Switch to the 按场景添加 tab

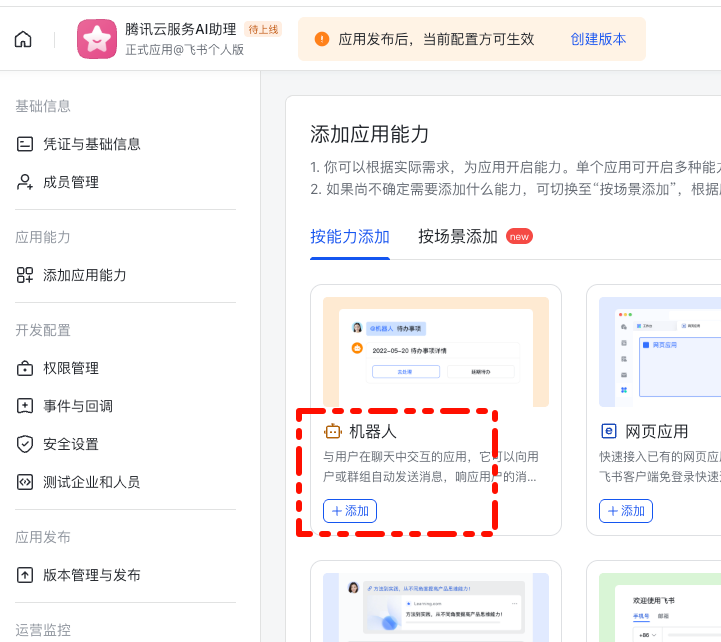click(x=458, y=237)
